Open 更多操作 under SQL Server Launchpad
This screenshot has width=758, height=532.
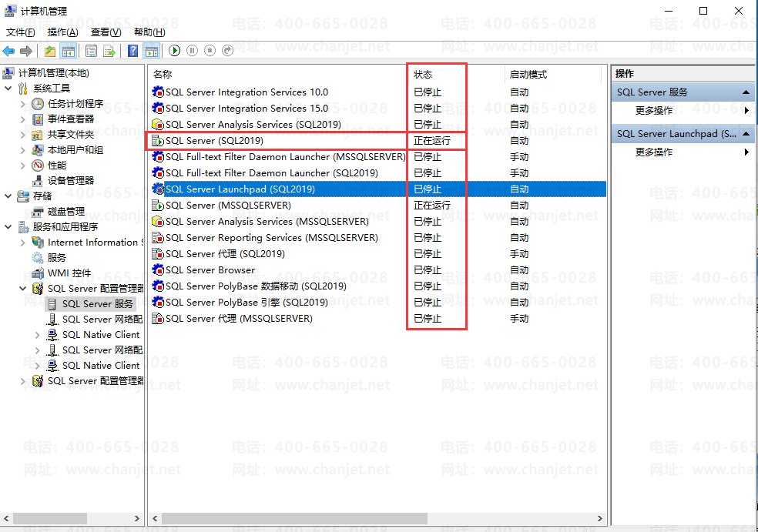[x=653, y=152]
